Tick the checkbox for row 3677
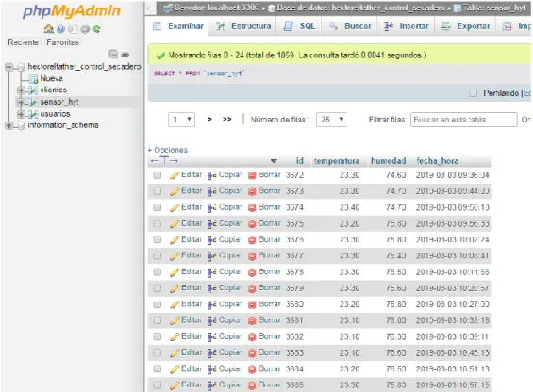533x392 pixels. (x=157, y=255)
